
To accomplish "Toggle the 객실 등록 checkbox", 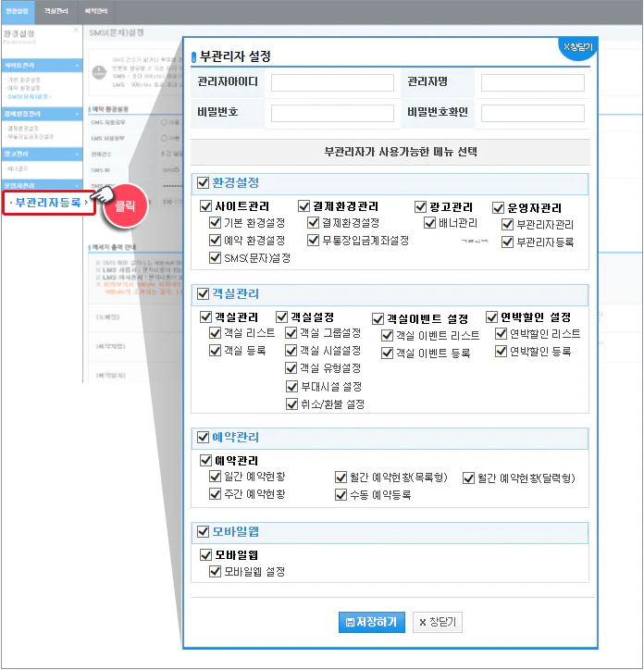I will [215, 351].
